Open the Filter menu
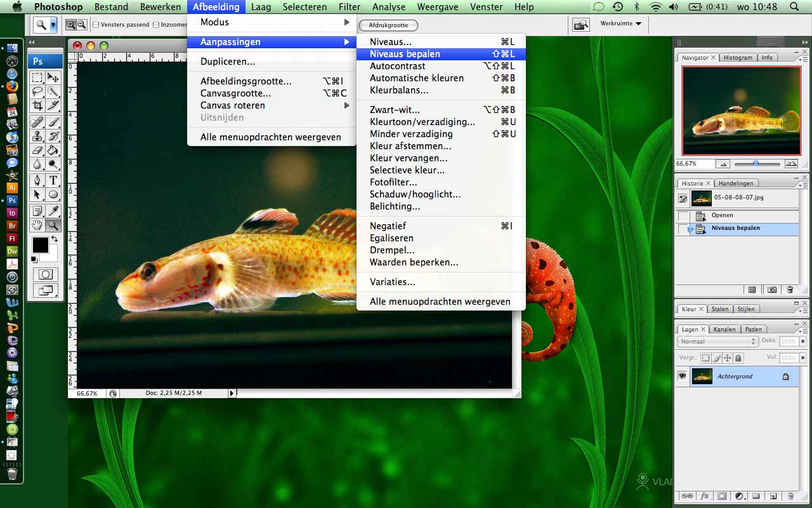The image size is (812, 508). point(350,7)
